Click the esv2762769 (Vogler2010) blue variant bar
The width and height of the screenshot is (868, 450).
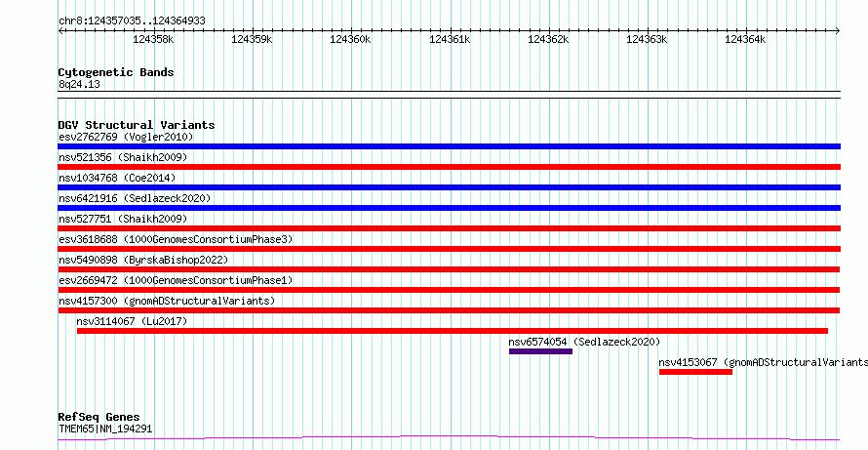[x=449, y=146]
